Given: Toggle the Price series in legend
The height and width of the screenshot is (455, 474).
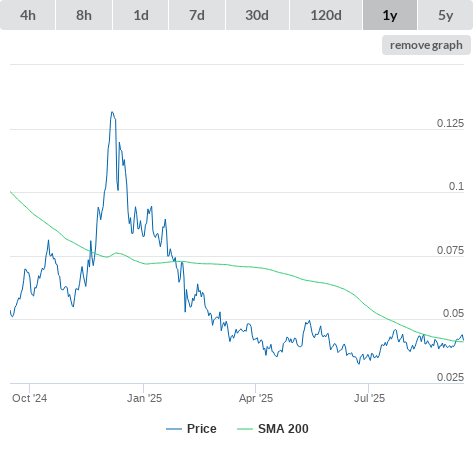Looking at the screenshot, I should [191, 429].
